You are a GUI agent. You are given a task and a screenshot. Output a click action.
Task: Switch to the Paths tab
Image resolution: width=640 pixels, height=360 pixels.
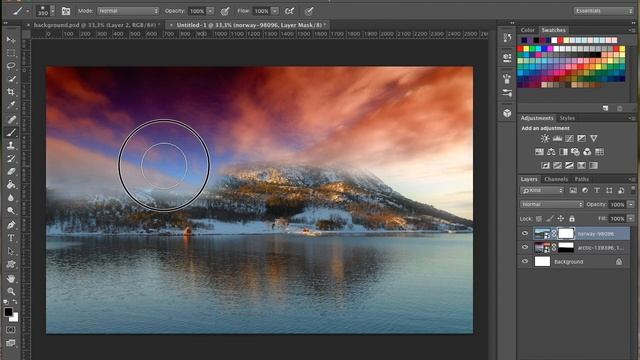pos(581,179)
